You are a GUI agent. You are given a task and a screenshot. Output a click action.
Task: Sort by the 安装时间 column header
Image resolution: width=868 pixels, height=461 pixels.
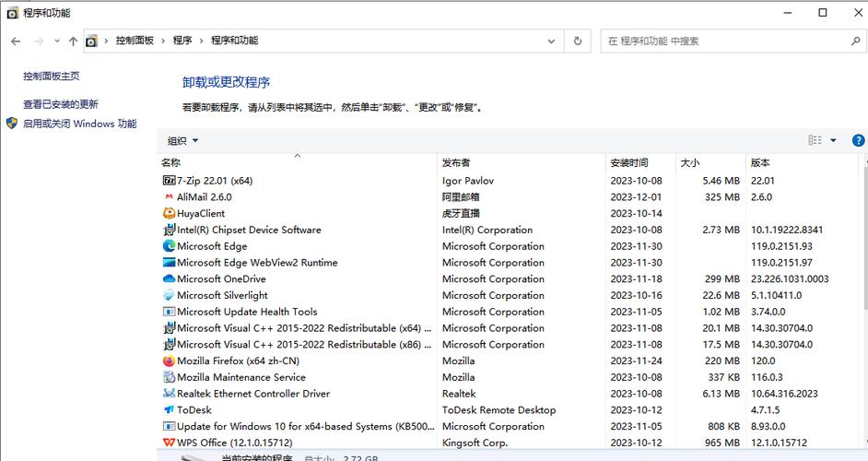pyautogui.click(x=640, y=163)
